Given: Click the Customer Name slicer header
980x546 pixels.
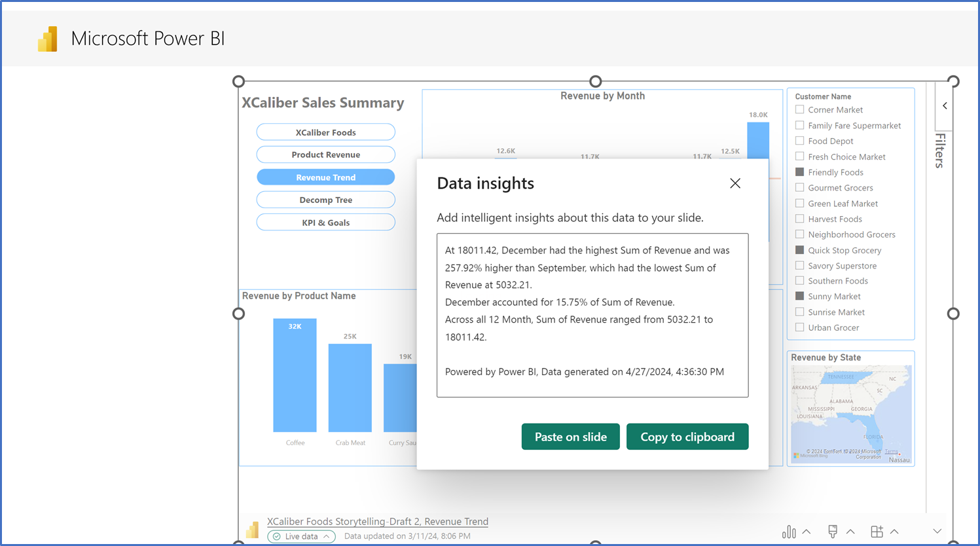Looking at the screenshot, I should coord(823,96).
